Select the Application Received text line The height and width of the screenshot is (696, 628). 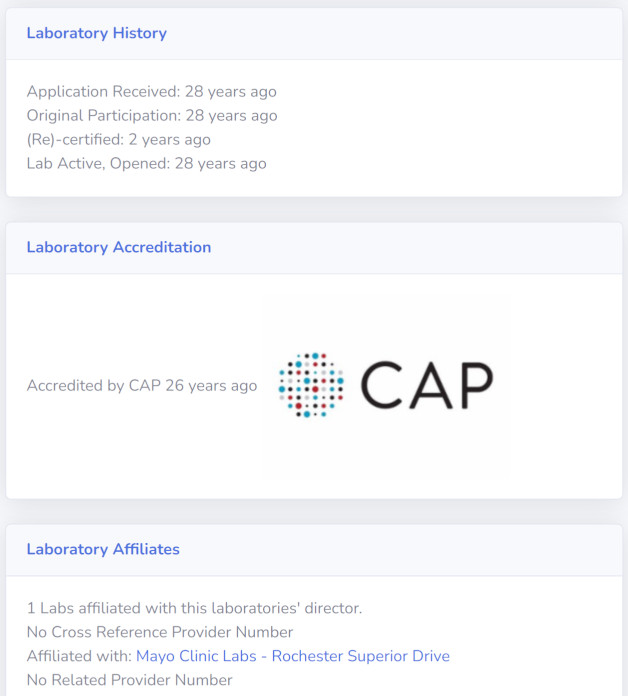pyautogui.click(x=152, y=91)
